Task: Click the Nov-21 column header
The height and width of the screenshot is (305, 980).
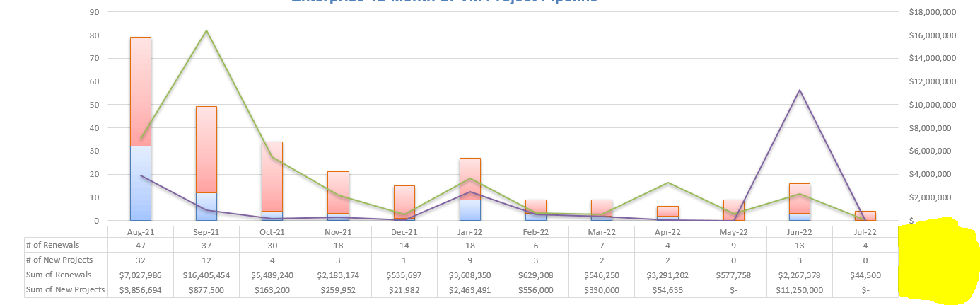Action: [x=338, y=231]
